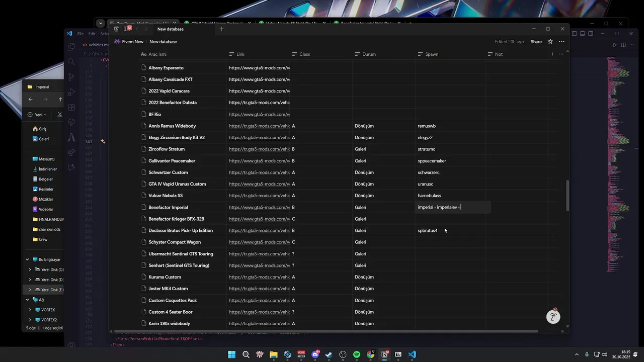Click the VS Code sparkle icon at line 141
This screenshot has width=644, height=362.
103,141
